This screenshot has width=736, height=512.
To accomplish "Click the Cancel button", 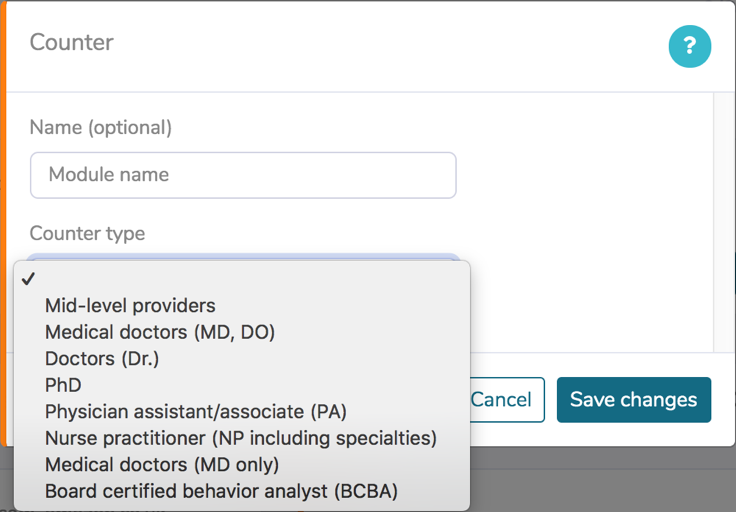I will click(x=507, y=400).
